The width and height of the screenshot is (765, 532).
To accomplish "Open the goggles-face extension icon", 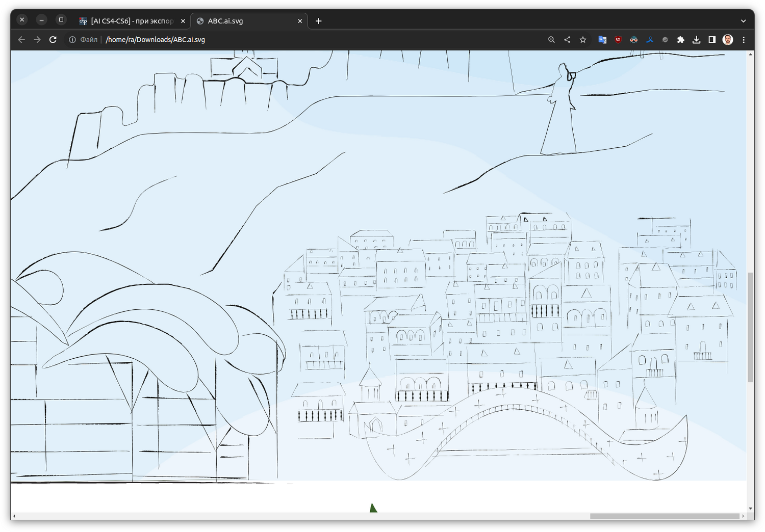I will click(x=634, y=40).
